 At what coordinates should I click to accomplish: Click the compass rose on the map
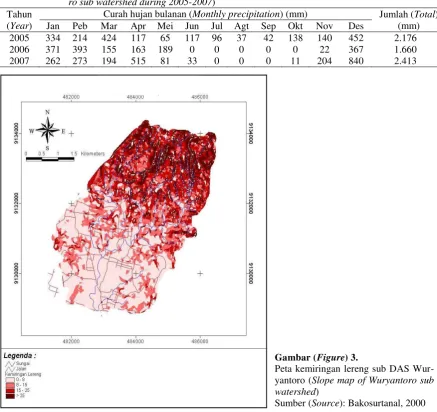coord(48,130)
